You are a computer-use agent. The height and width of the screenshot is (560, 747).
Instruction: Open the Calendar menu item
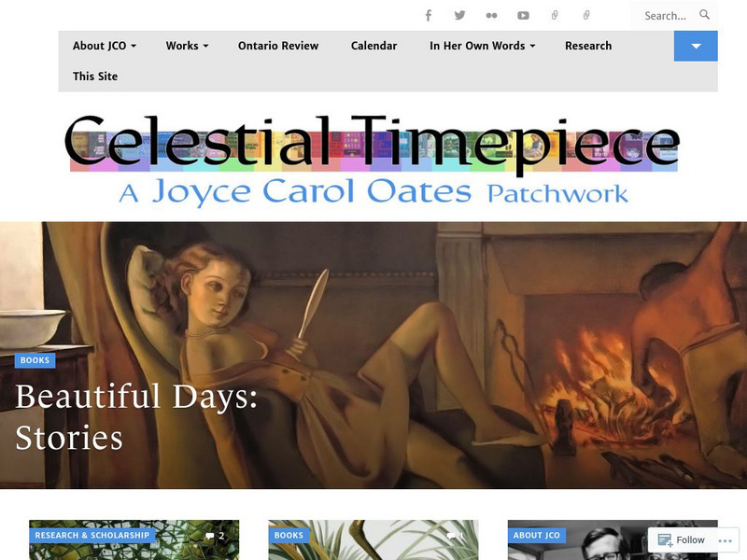373,45
